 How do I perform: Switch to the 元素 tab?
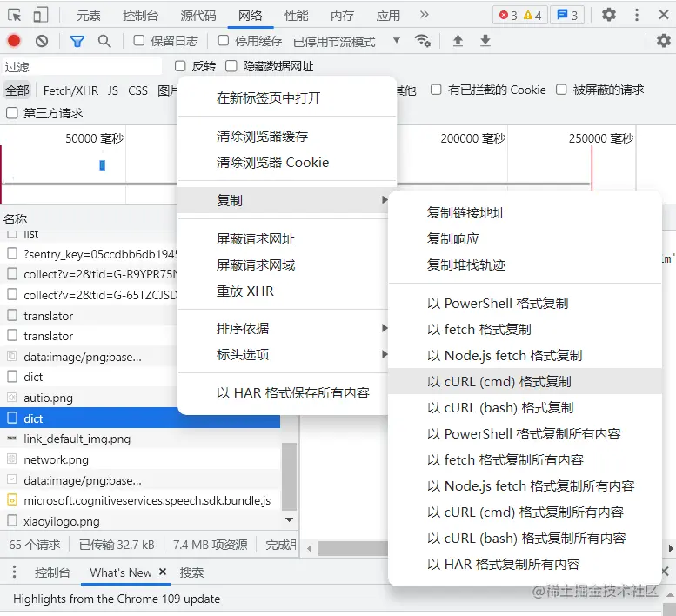(x=89, y=16)
